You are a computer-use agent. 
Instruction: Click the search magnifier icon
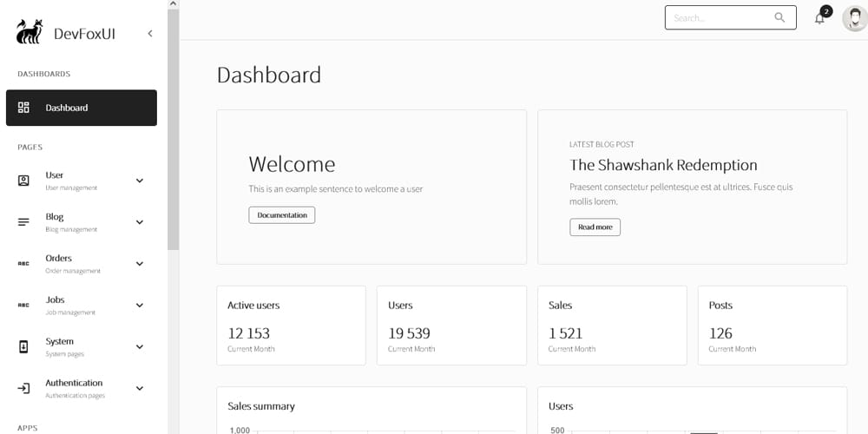coord(779,17)
